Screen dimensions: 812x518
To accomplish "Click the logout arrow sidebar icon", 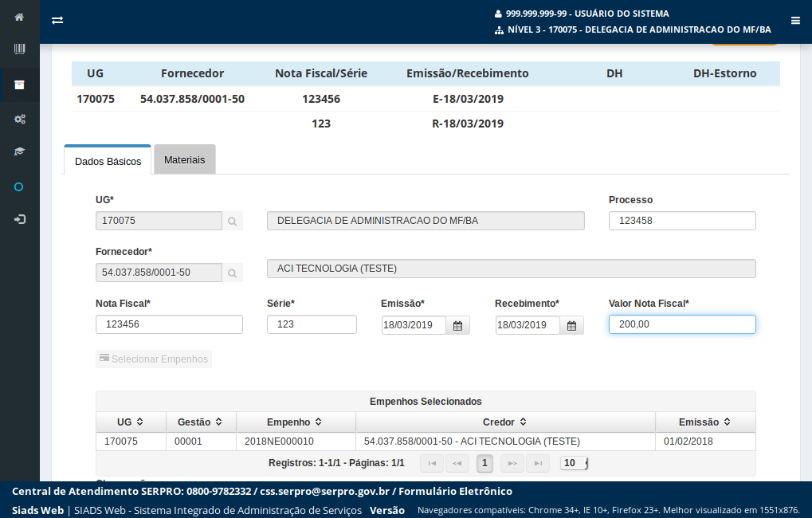I will 19,220.
